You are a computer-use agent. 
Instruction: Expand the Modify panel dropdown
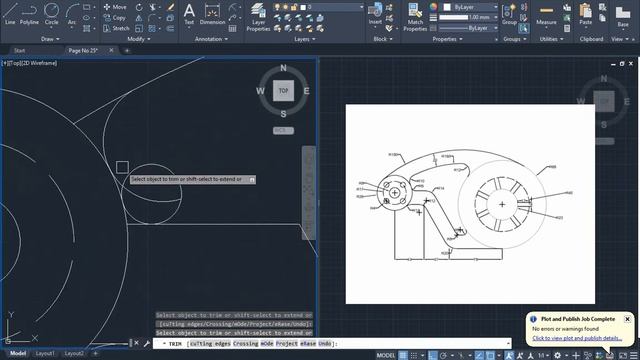[139, 39]
